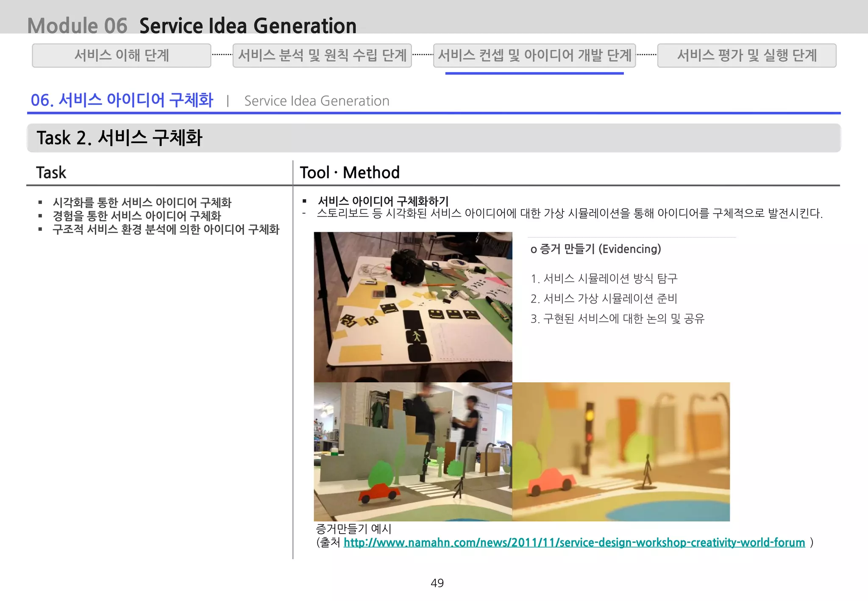
Task: Click the page number 49
Action: pos(437,583)
